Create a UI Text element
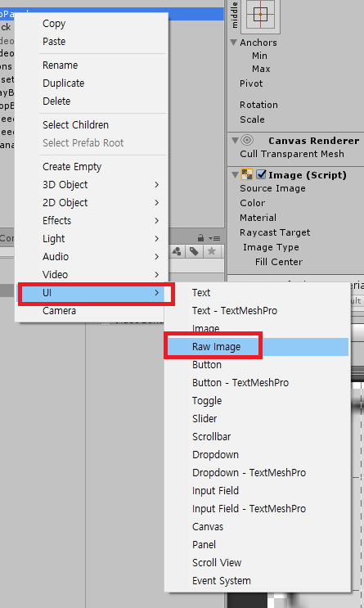The width and height of the screenshot is (364, 608). [201, 293]
